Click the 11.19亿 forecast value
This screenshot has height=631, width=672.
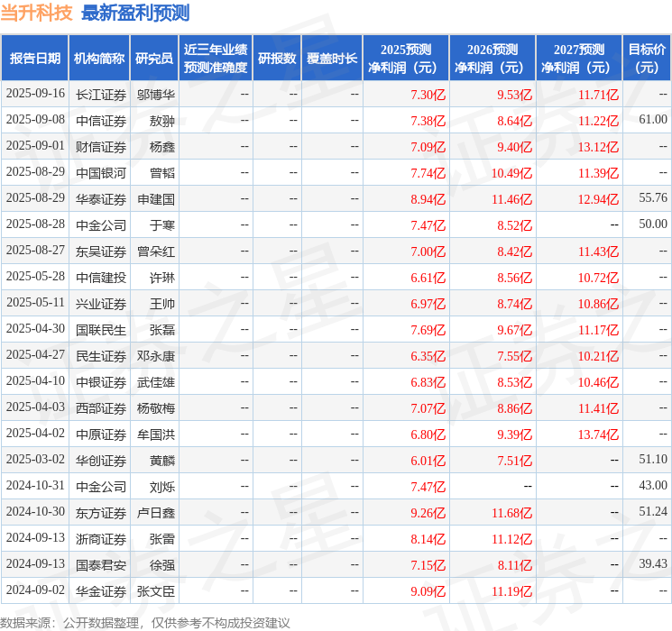point(511,591)
